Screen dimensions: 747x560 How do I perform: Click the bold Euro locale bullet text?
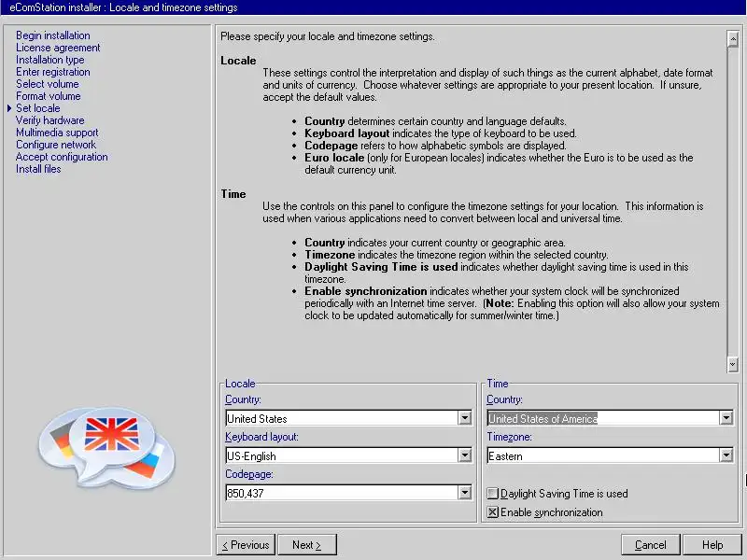click(334, 158)
